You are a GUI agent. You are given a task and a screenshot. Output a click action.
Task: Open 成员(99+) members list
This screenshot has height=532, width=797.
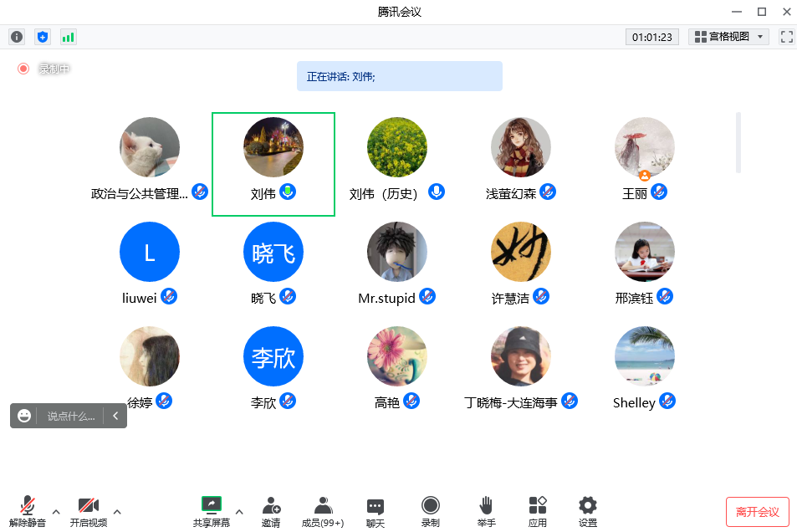323,511
